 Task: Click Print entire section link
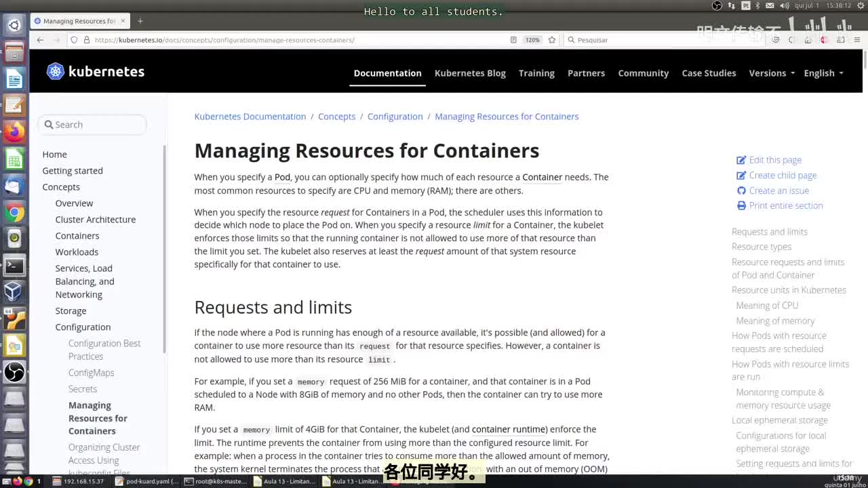[x=780, y=205]
